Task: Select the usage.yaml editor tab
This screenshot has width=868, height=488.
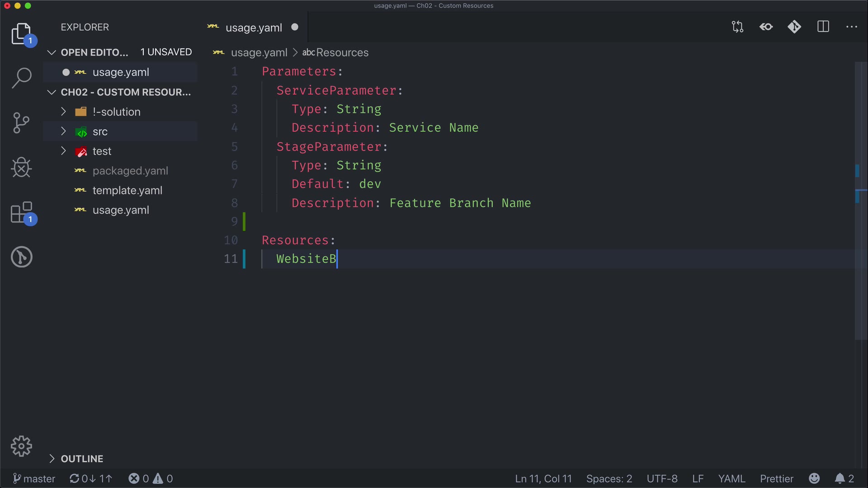Action: pos(253,28)
